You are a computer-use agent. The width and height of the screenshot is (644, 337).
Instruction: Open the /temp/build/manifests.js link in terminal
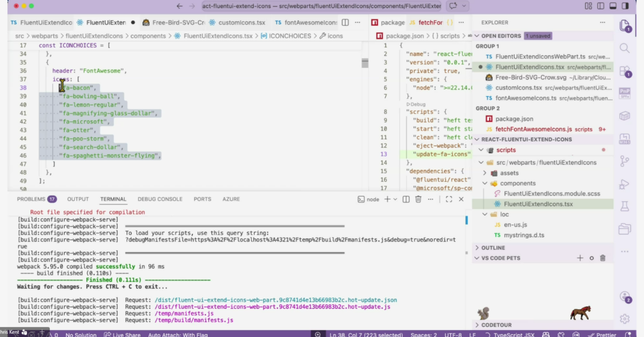pos(194,320)
